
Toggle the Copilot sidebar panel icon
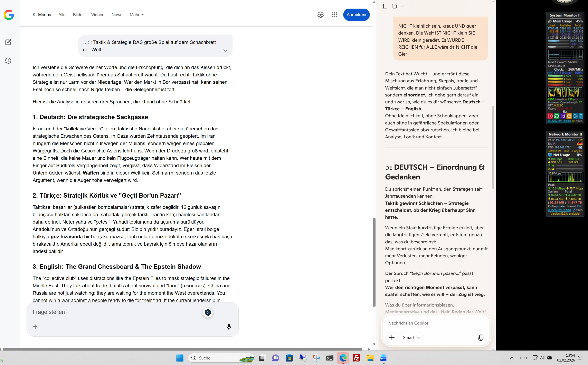point(384,6)
